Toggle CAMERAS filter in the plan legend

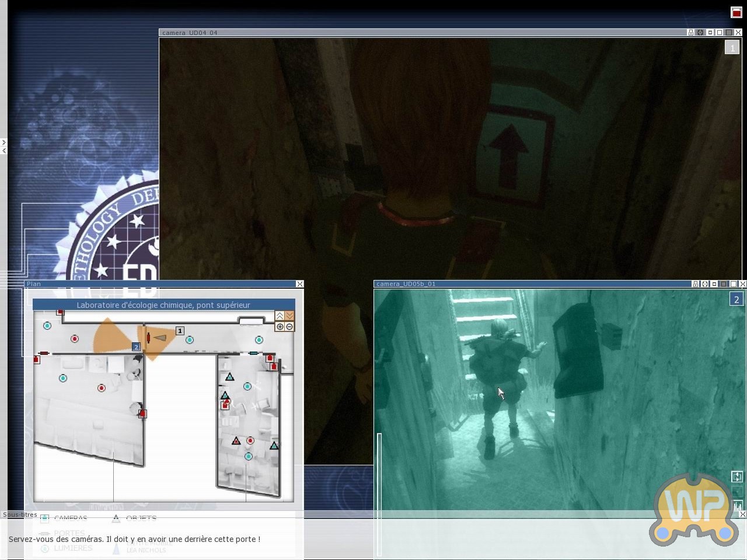point(45,518)
